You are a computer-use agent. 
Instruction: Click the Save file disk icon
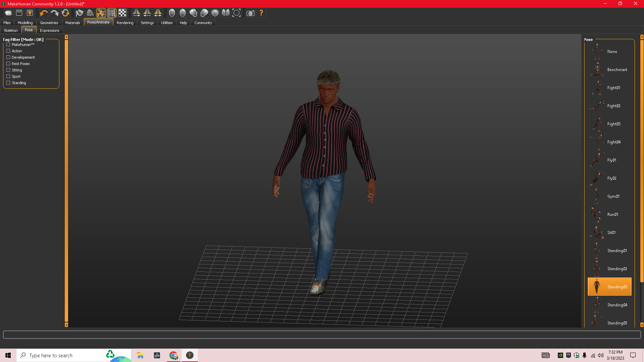19,13
